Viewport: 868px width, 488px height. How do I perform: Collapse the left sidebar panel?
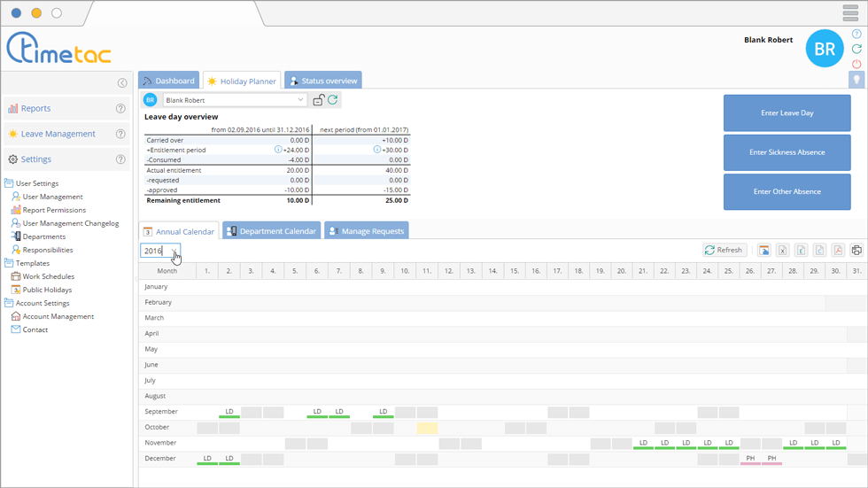pyautogui.click(x=122, y=83)
